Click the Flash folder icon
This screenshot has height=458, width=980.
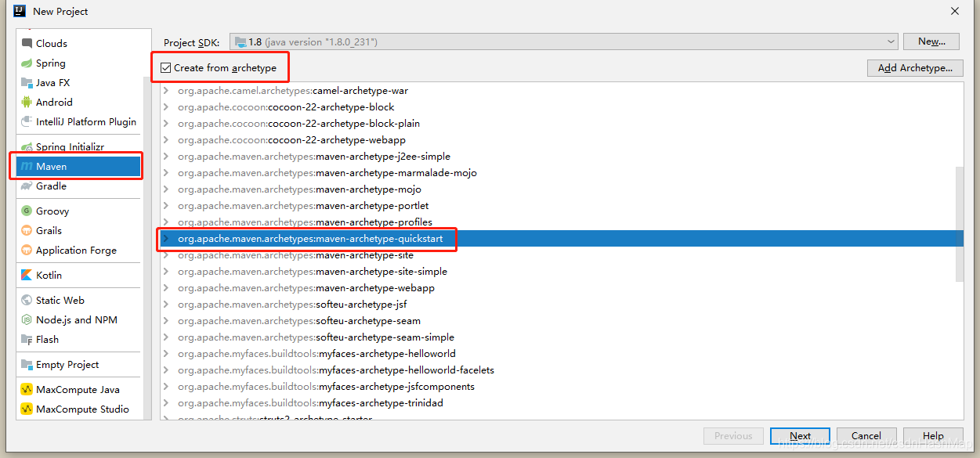point(27,340)
